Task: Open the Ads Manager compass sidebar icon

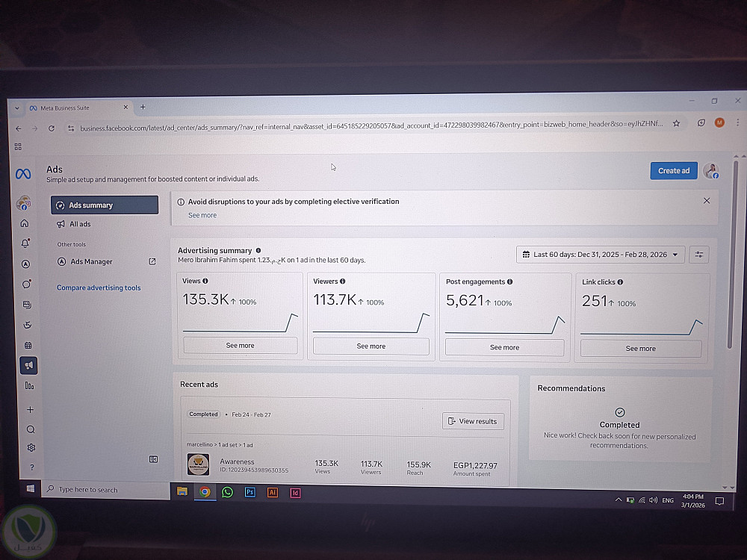Action: click(x=25, y=264)
